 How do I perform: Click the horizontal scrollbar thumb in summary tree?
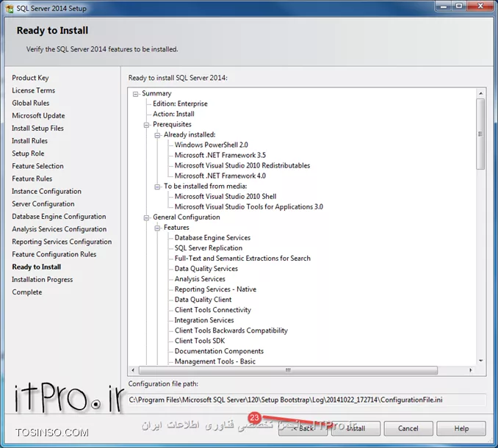pyautogui.click(x=288, y=370)
